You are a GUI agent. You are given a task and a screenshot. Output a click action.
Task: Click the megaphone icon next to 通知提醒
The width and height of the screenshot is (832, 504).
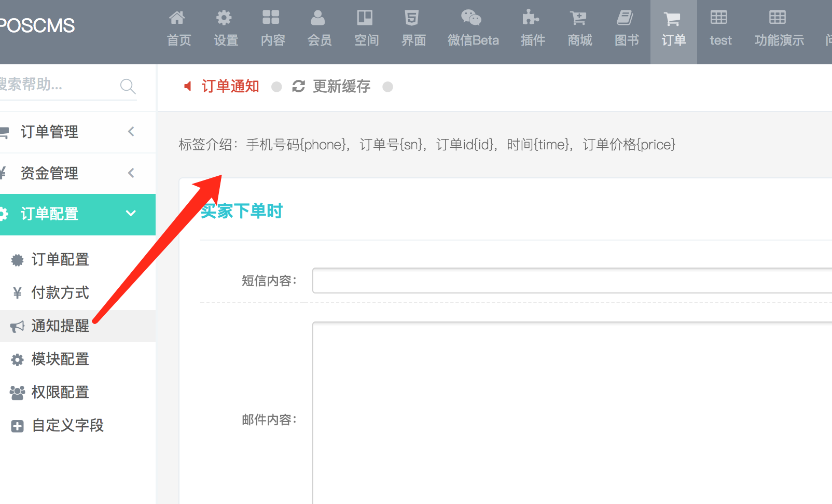(17, 326)
